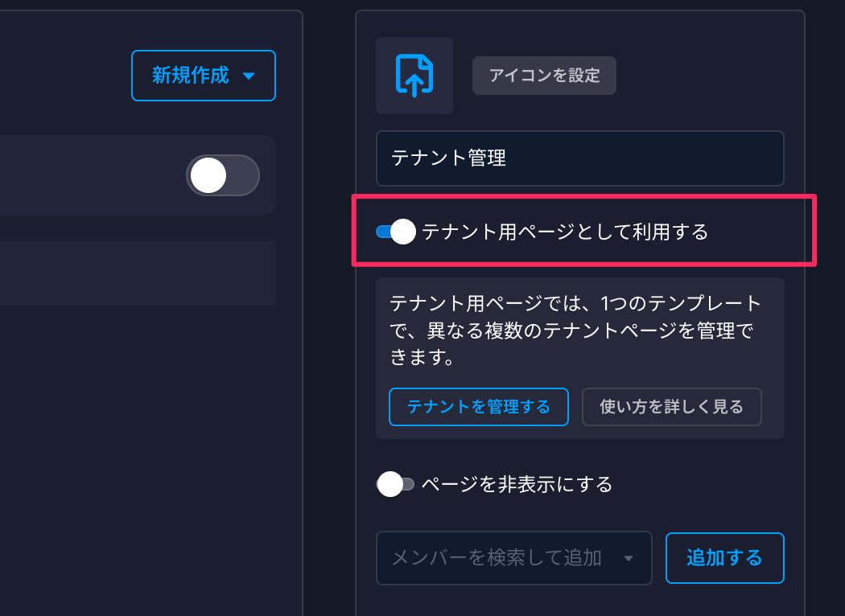
Task: Select the empty second row in the left panel
Action: pos(138,273)
